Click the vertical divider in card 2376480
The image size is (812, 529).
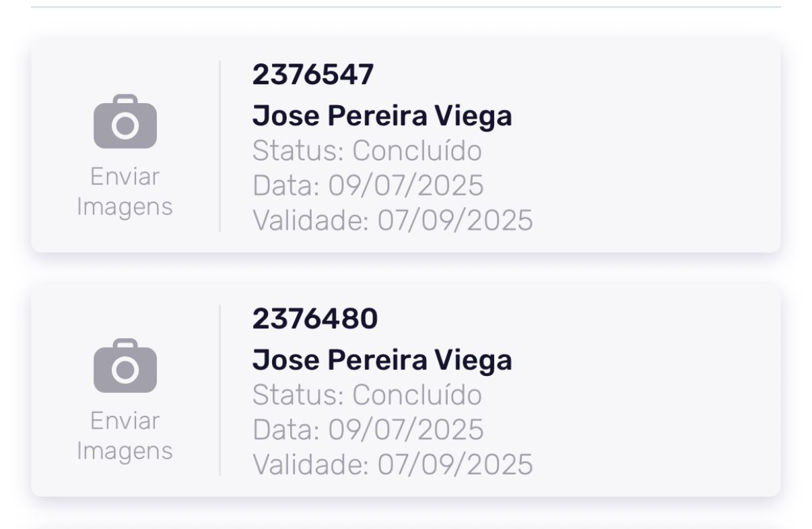(x=219, y=390)
